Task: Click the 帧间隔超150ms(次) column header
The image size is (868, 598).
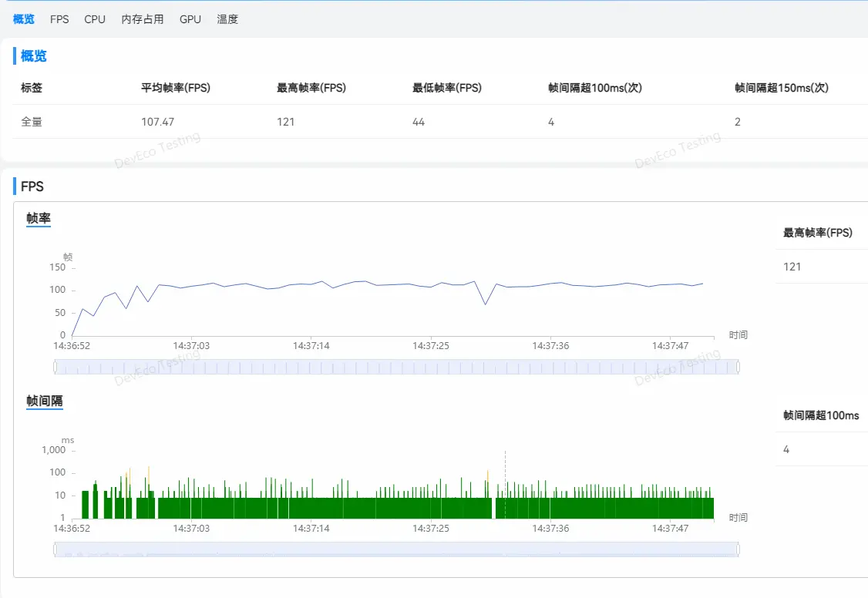Action: pos(781,88)
